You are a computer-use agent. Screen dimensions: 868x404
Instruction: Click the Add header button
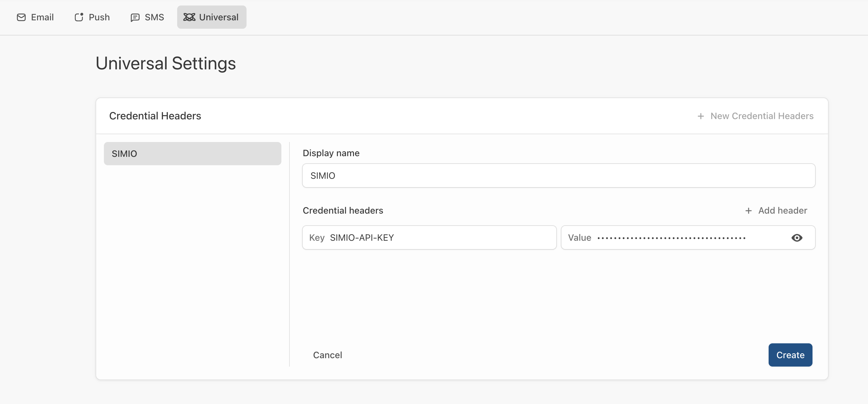tap(776, 211)
